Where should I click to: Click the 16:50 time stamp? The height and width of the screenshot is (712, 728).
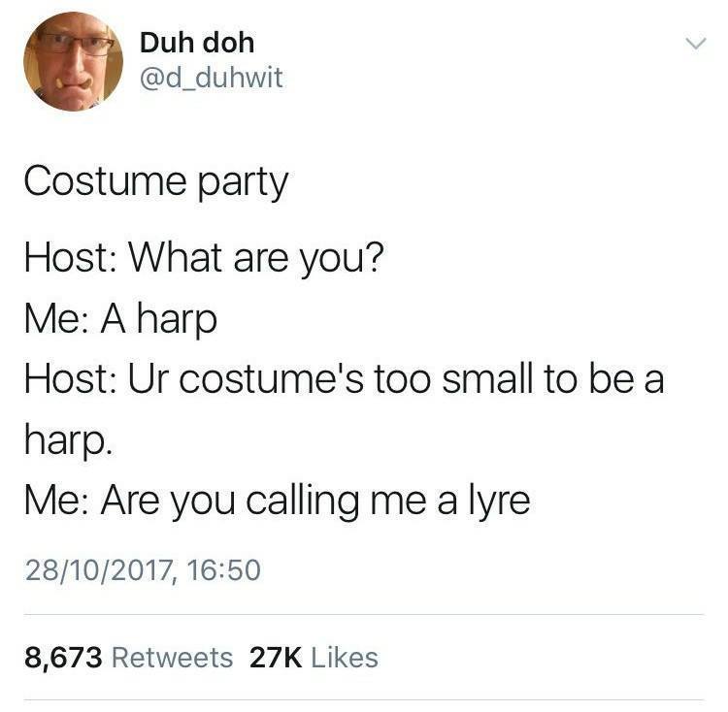(x=224, y=570)
